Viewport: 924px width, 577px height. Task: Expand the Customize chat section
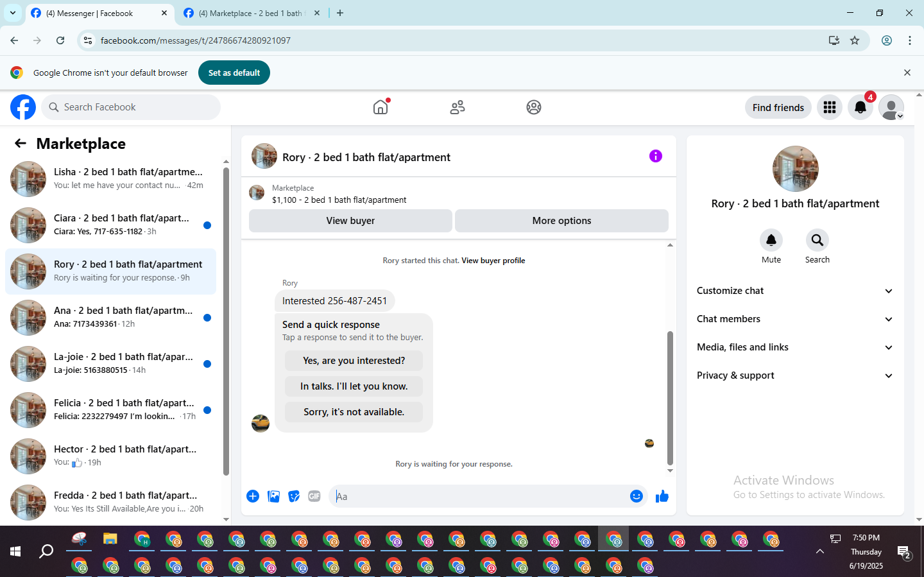(x=795, y=291)
